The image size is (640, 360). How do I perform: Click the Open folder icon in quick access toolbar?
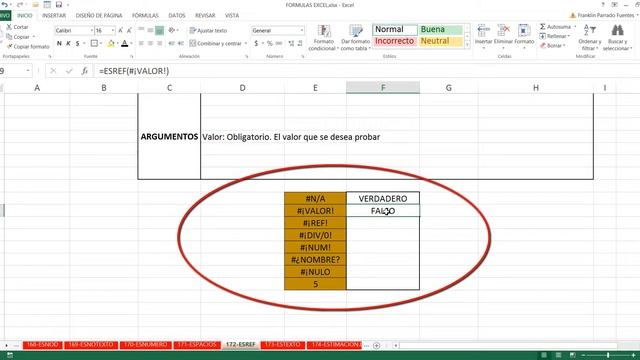(x=36, y=4)
